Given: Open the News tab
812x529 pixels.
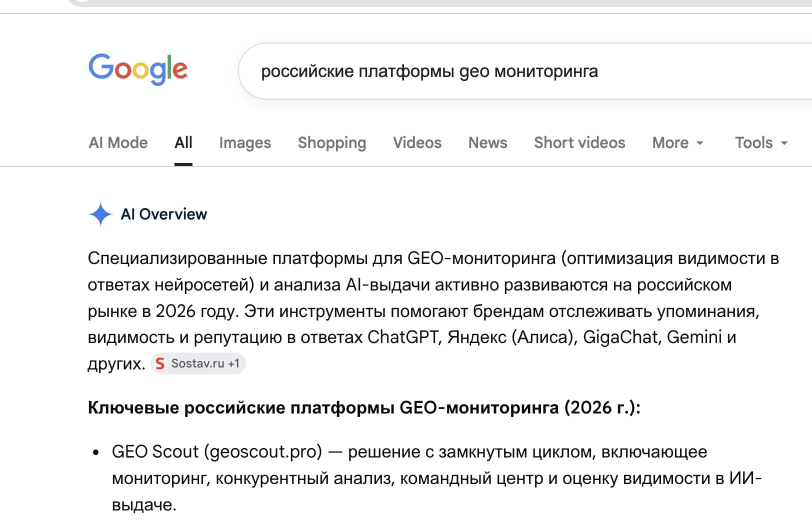Looking at the screenshot, I should tap(487, 143).
